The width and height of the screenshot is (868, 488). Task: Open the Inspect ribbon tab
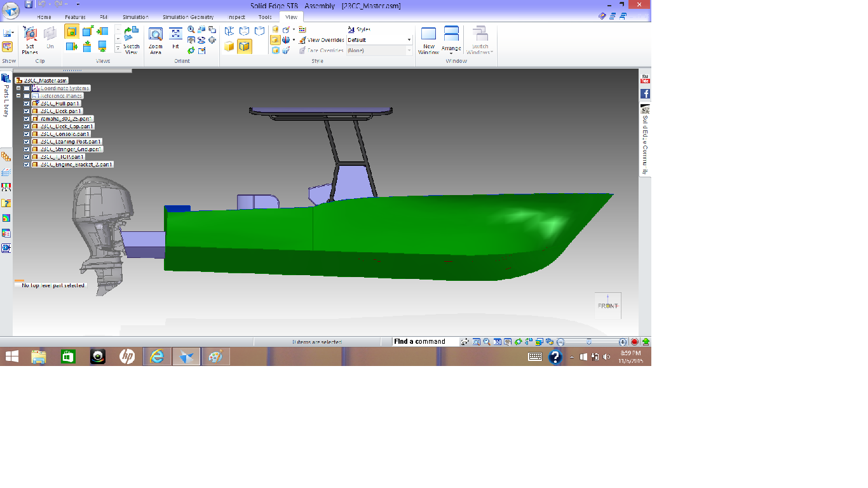(236, 17)
